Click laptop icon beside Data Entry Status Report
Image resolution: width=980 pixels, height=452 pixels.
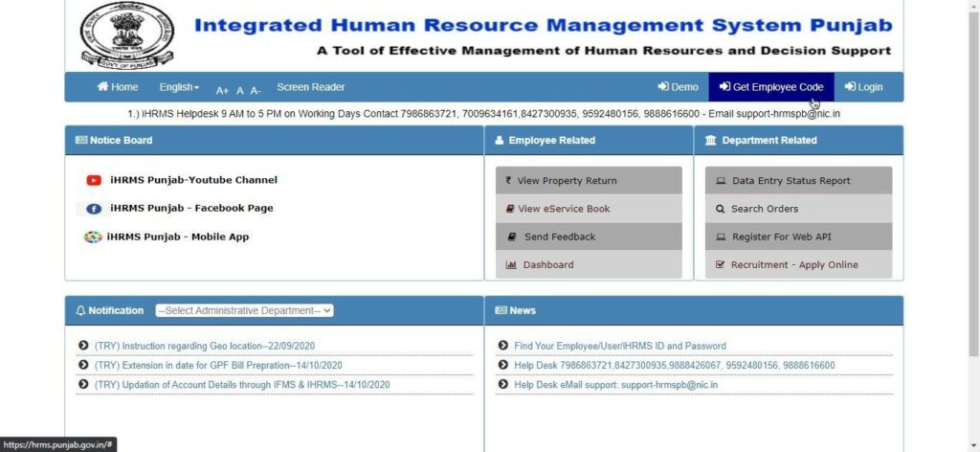[x=721, y=181]
